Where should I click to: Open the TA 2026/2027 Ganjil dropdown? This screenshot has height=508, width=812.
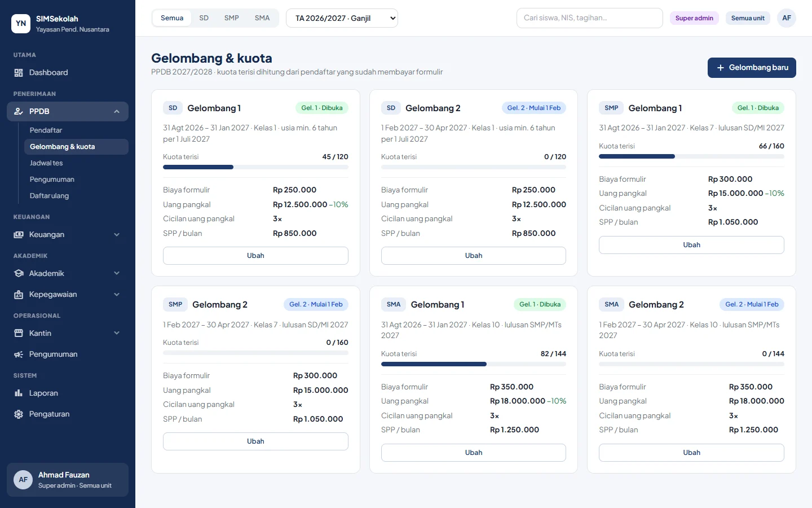[x=342, y=18]
